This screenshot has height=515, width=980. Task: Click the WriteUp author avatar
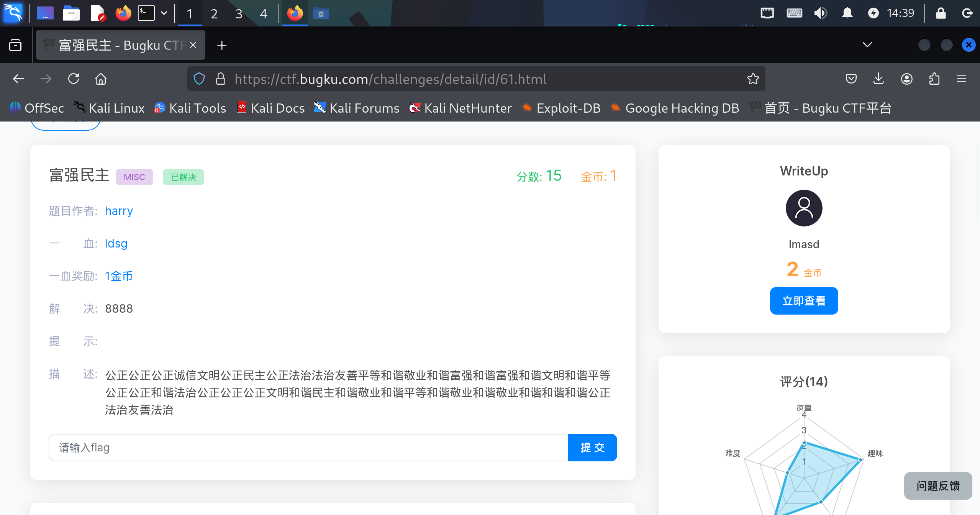click(804, 208)
